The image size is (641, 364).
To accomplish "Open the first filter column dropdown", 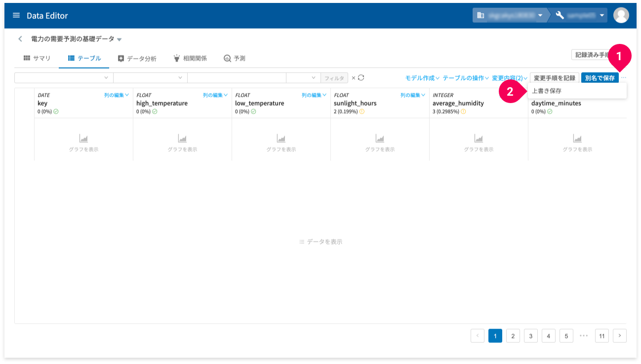I will point(64,78).
